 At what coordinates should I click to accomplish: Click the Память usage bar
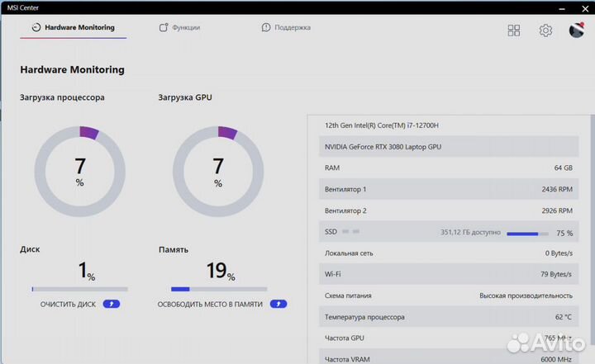218,289
